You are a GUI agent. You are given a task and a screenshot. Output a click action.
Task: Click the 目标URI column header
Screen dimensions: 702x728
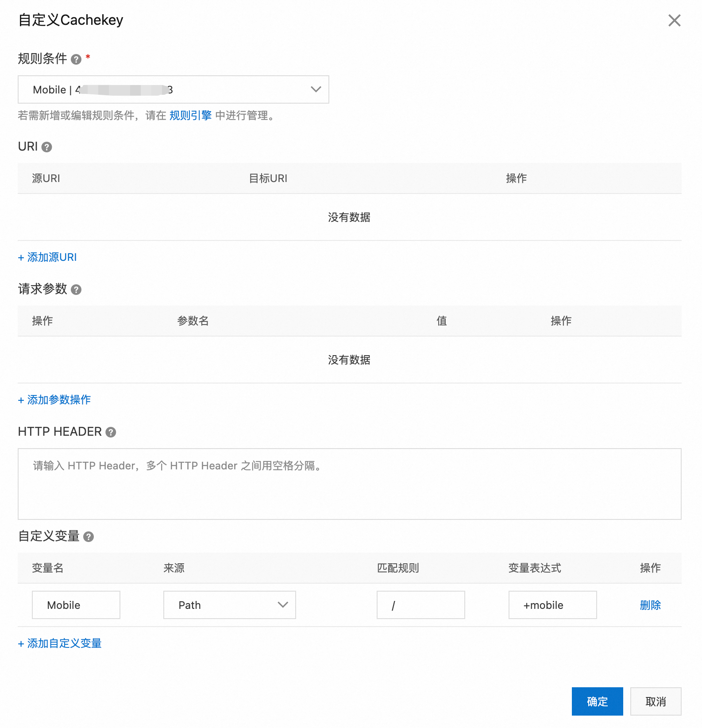pos(268,178)
